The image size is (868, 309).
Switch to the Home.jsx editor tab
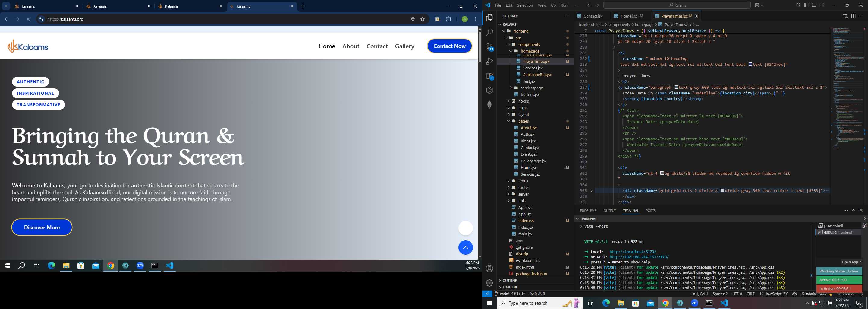629,16
